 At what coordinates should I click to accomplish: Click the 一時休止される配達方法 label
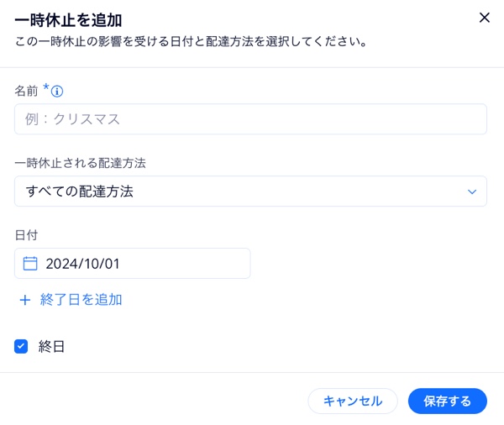tap(81, 163)
